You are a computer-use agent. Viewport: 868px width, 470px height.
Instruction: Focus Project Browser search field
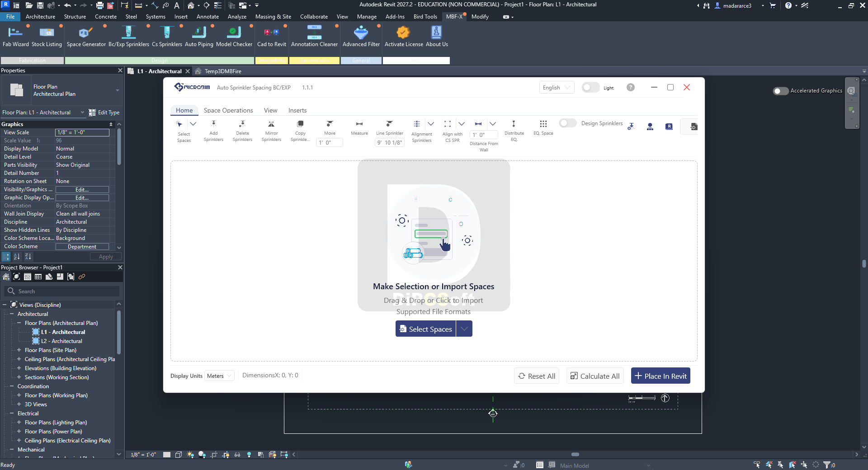[62, 291]
